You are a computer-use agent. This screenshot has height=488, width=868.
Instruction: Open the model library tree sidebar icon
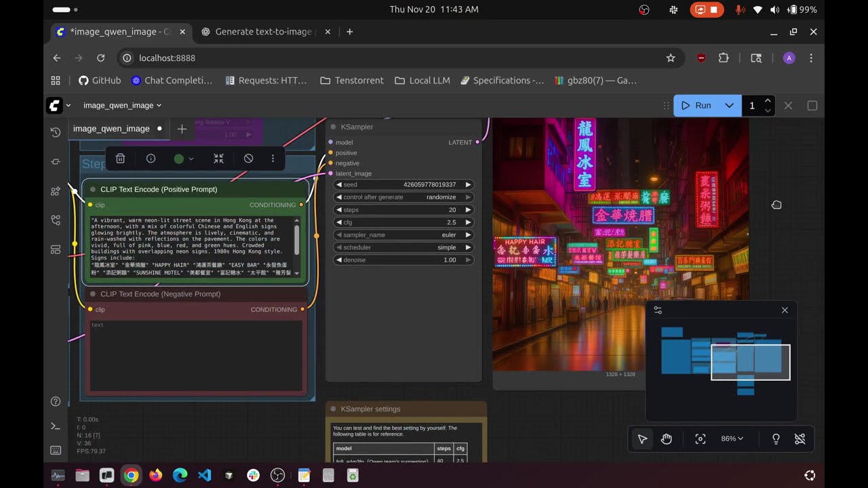click(56, 220)
